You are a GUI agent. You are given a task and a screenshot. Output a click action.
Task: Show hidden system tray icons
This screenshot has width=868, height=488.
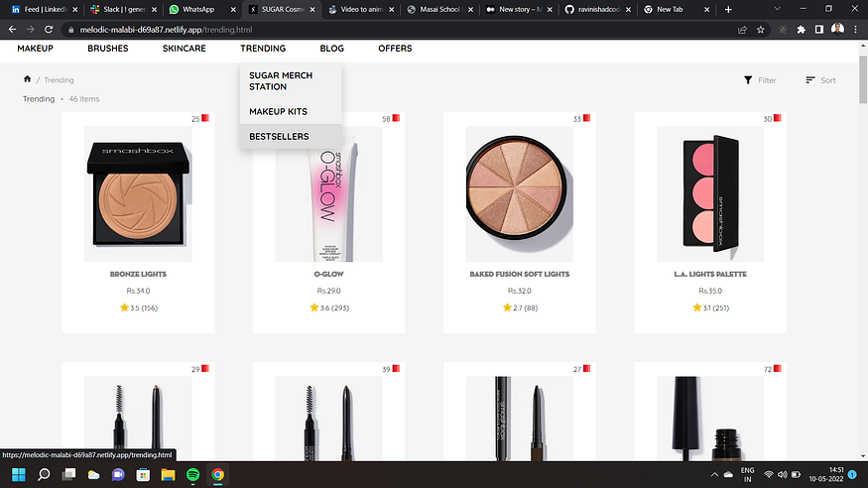pyautogui.click(x=714, y=475)
